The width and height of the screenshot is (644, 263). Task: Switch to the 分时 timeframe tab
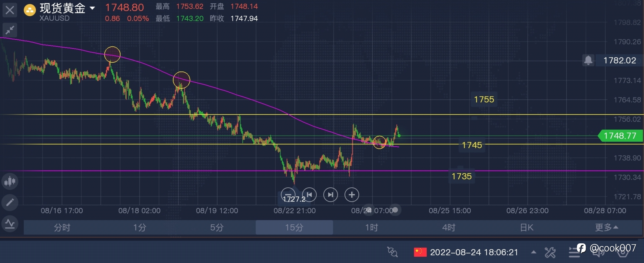62,227
